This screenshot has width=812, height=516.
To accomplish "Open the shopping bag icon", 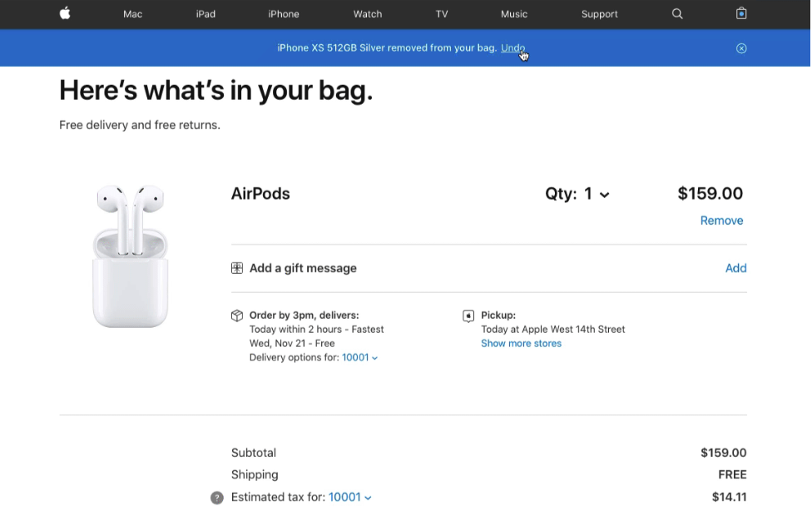I will pyautogui.click(x=741, y=13).
